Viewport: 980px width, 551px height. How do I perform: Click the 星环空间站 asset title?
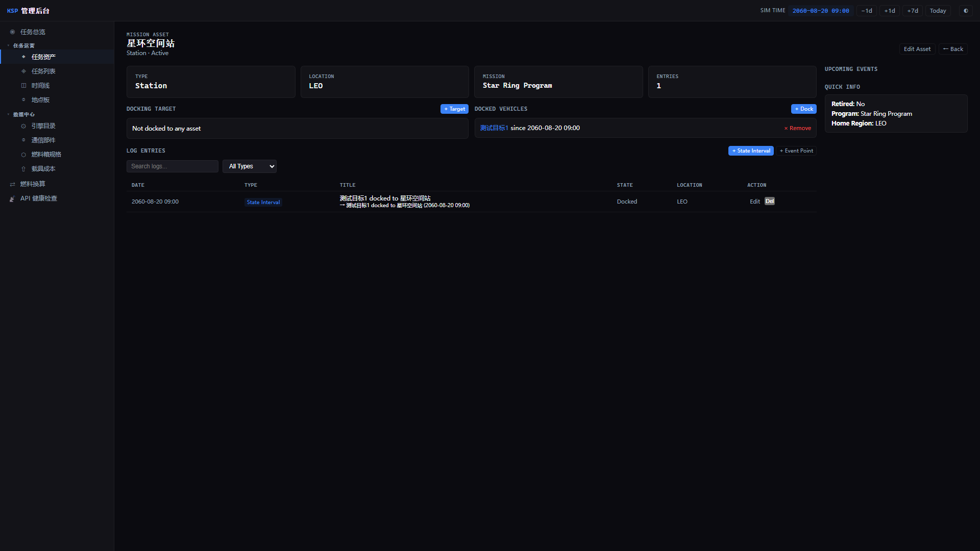point(151,43)
